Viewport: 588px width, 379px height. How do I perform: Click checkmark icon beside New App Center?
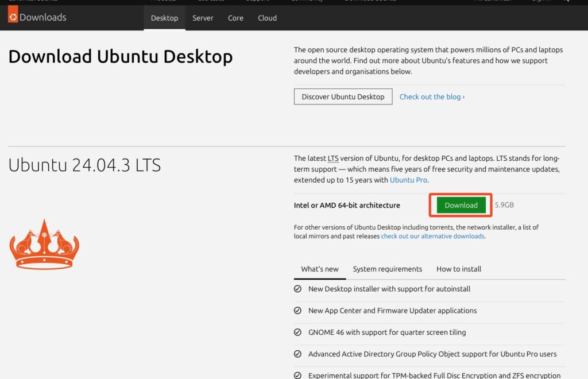point(297,311)
